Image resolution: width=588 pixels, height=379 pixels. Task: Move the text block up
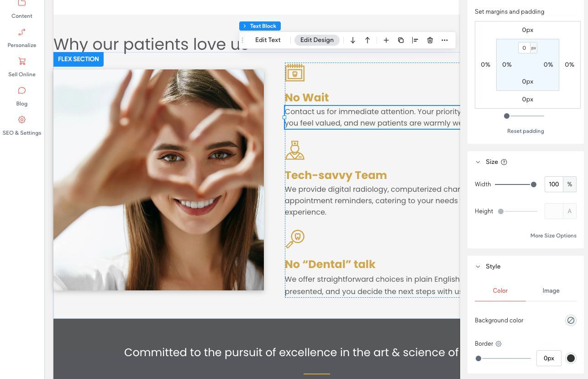[367, 40]
